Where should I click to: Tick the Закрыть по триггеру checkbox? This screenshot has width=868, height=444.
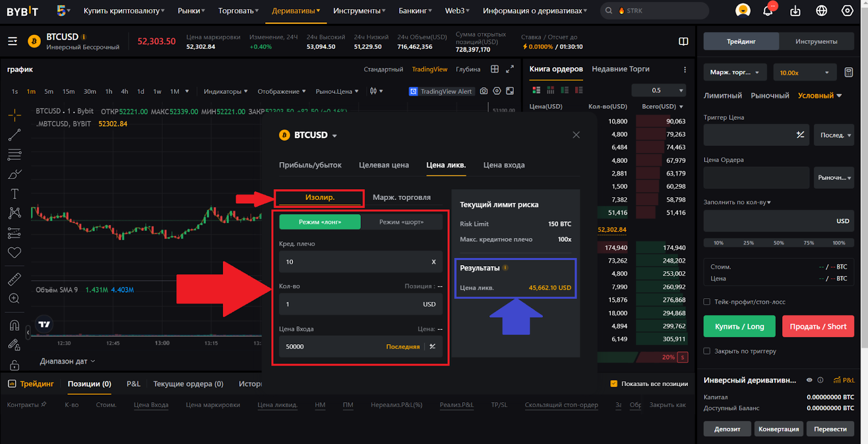click(707, 351)
